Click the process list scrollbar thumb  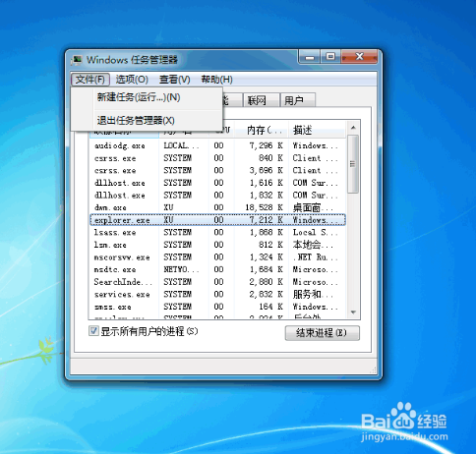(353, 164)
